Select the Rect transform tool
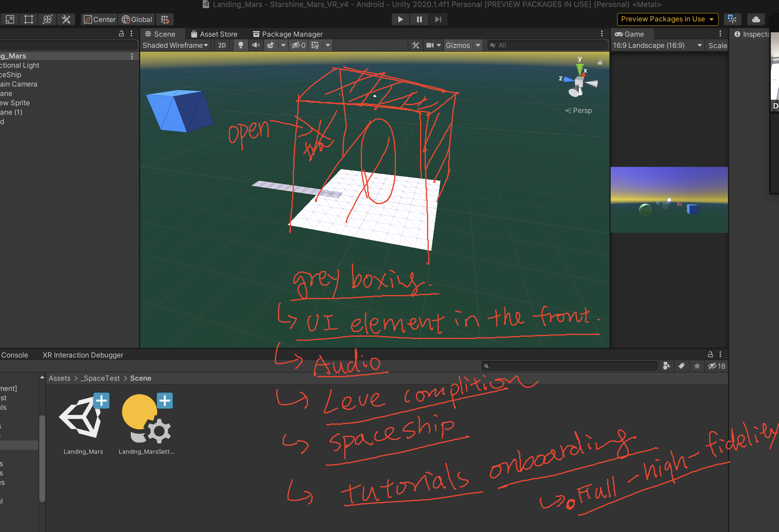Viewport: 779px width, 532px height. coord(29,19)
